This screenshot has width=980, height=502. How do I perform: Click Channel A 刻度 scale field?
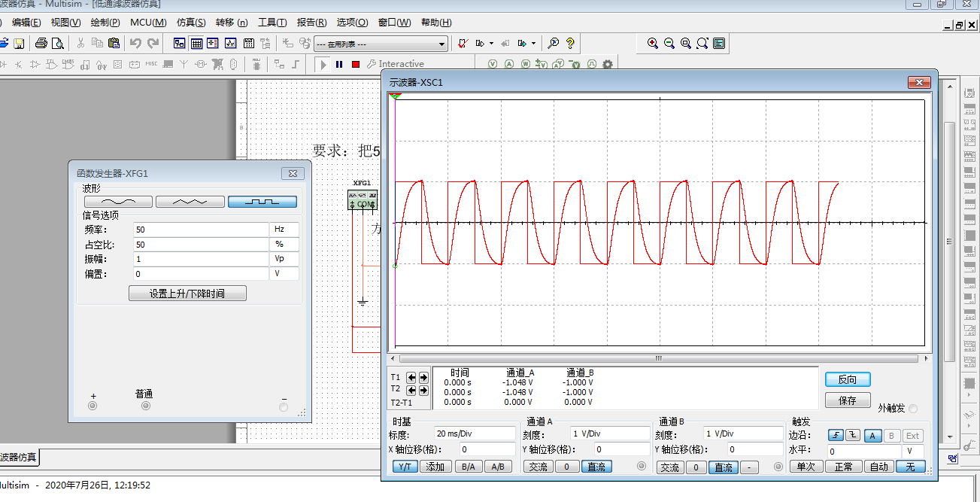click(610, 434)
